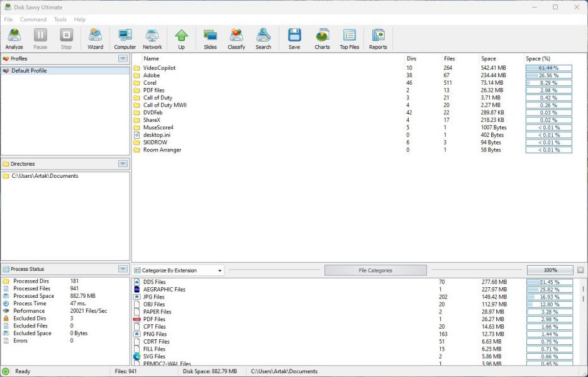Viewport: 588px width, 377px height.
Task: Sort by the Space column header
Action: (x=489, y=58)
